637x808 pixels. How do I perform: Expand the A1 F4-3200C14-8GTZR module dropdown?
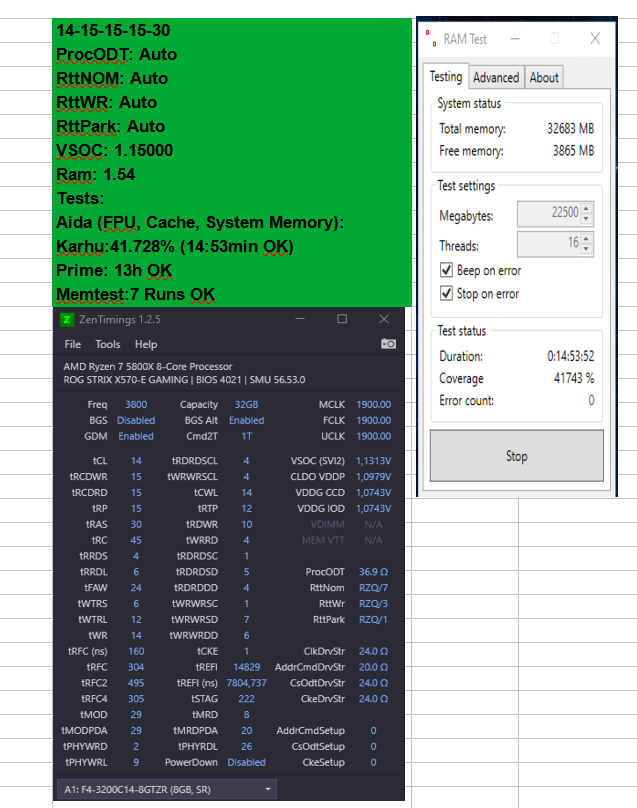click(166, 789)
